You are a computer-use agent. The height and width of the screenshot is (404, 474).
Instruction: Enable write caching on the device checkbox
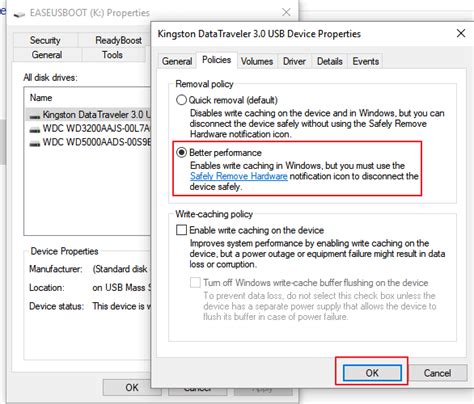[181, 230]
